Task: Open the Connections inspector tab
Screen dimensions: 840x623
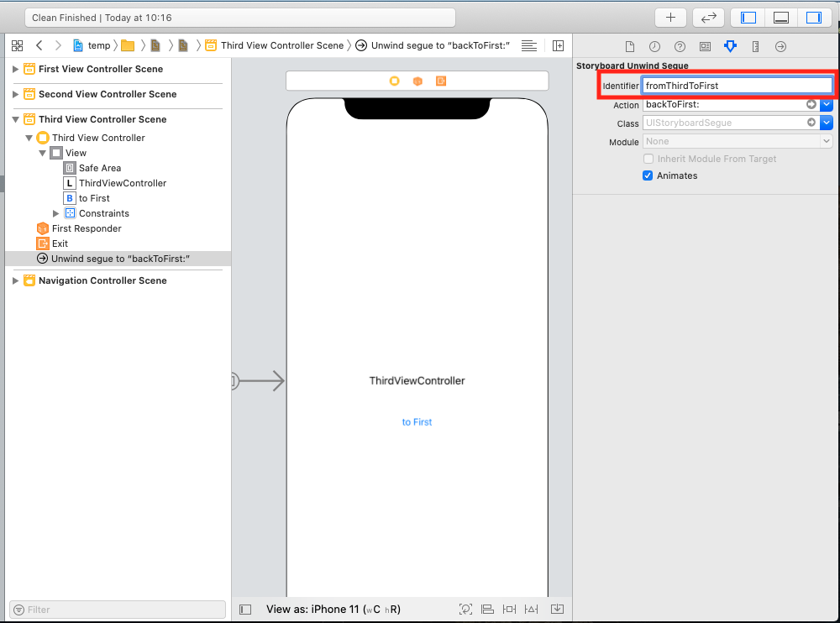Action: pos(780,47)
